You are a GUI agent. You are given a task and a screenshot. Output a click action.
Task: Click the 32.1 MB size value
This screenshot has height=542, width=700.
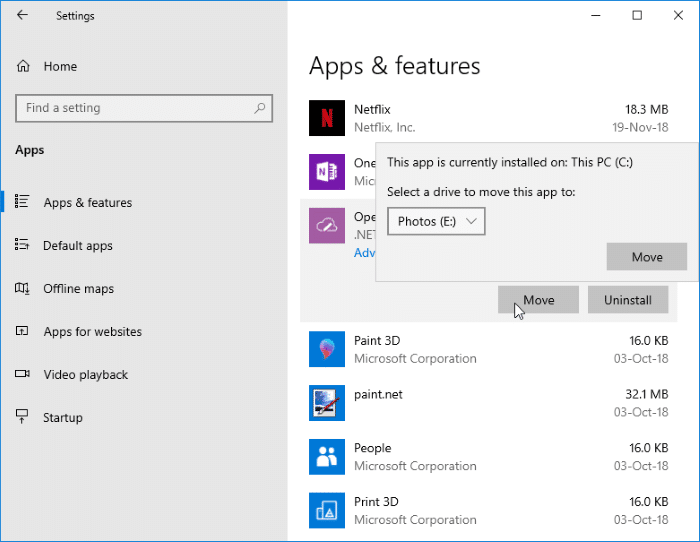click(x=646, y=394)
